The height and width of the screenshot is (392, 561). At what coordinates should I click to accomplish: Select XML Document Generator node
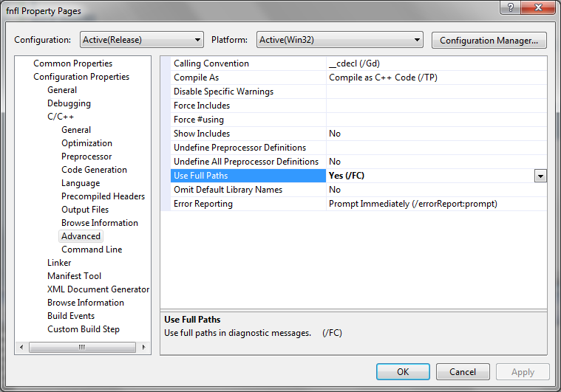pos(98,289)
